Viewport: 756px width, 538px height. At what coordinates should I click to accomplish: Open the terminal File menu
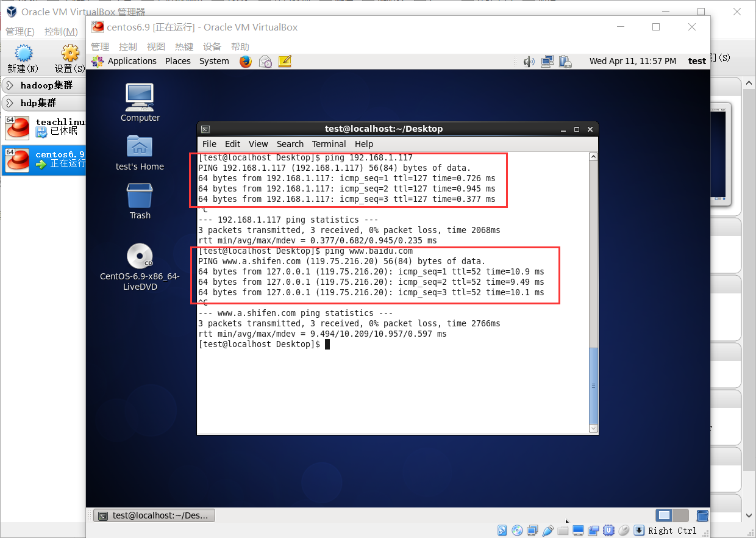[x=209, y=144]
